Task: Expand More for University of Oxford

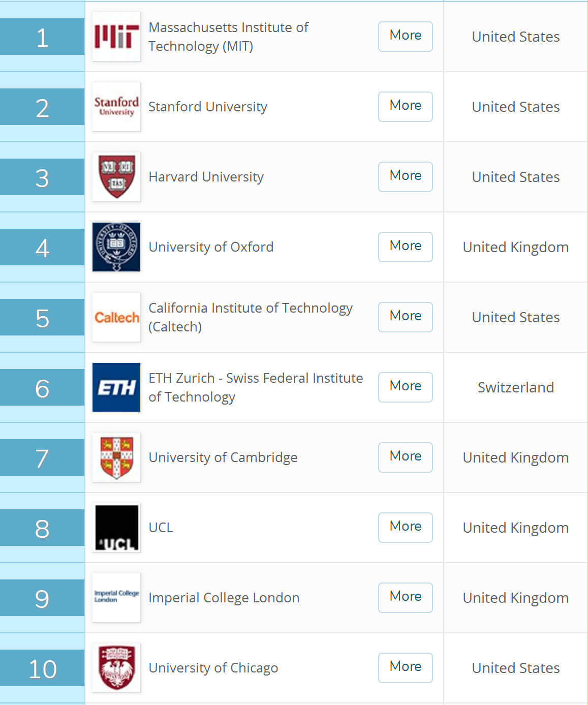Action: (406, 247)
